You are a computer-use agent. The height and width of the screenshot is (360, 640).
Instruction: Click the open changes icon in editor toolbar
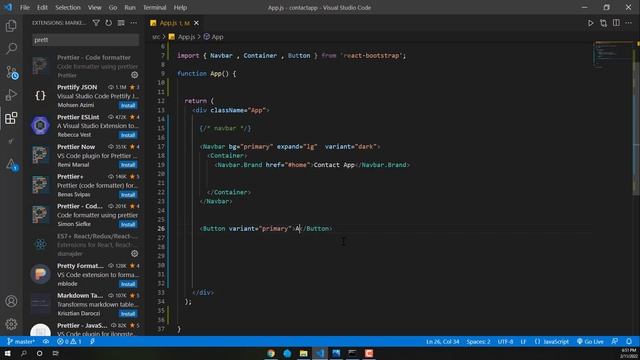(603, 23)
